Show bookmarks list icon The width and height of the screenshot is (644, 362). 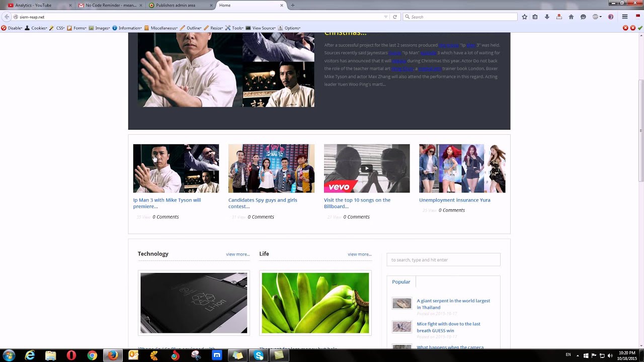click(535, 17)
